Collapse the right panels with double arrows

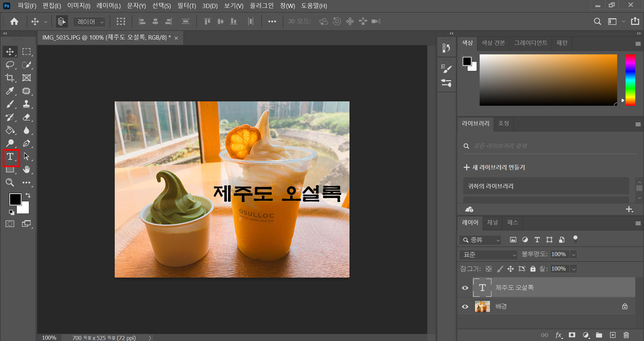[639, 33]
